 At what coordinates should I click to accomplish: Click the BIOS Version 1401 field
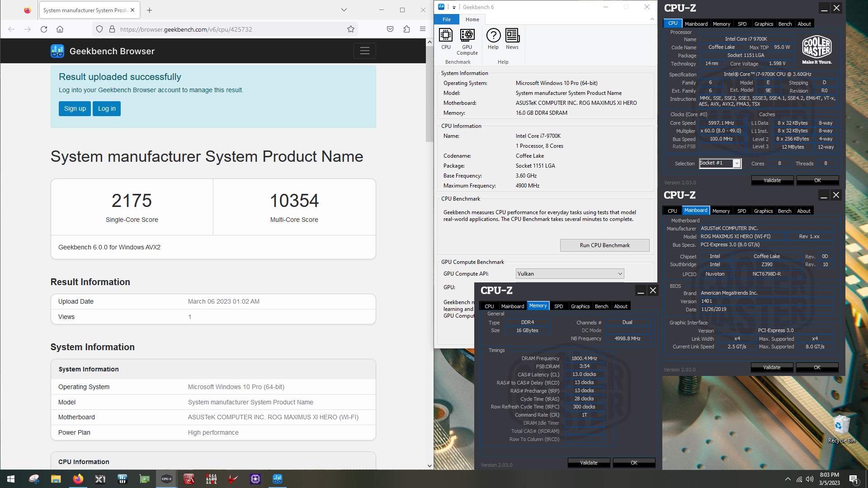766,301
